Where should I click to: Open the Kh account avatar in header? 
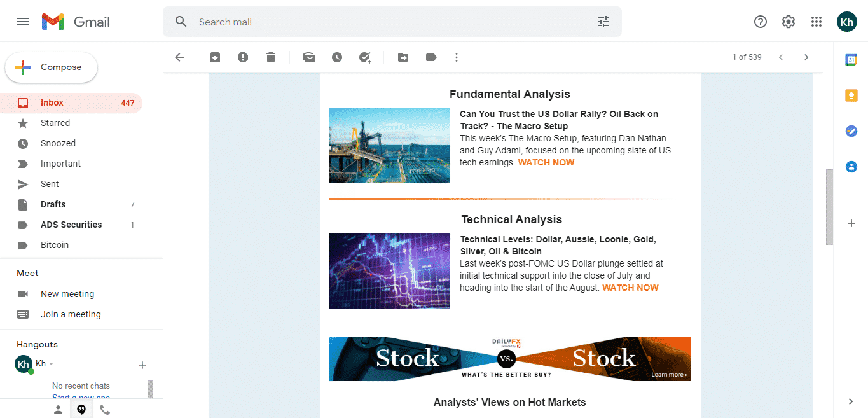pos(847,22)
